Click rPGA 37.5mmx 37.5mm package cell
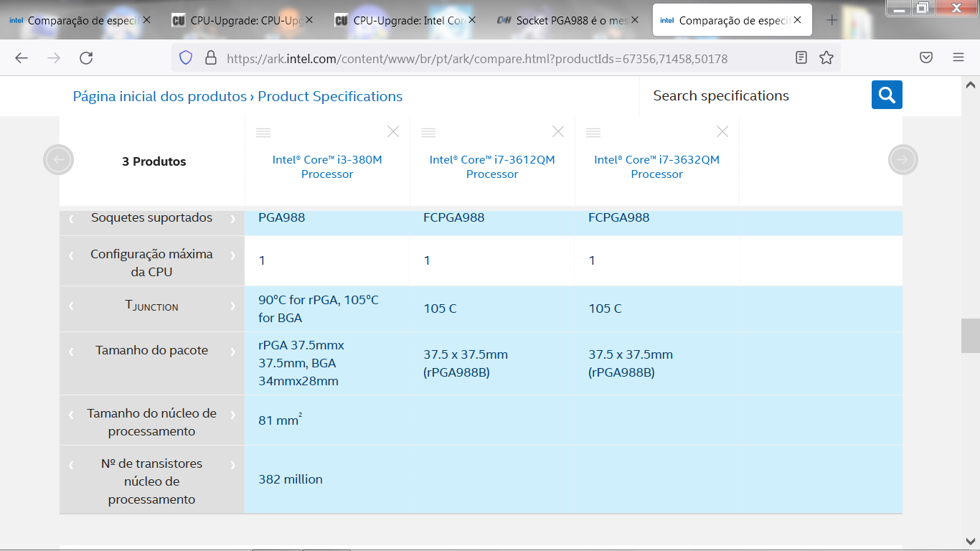The image size is (980, 551). [301, 363]
